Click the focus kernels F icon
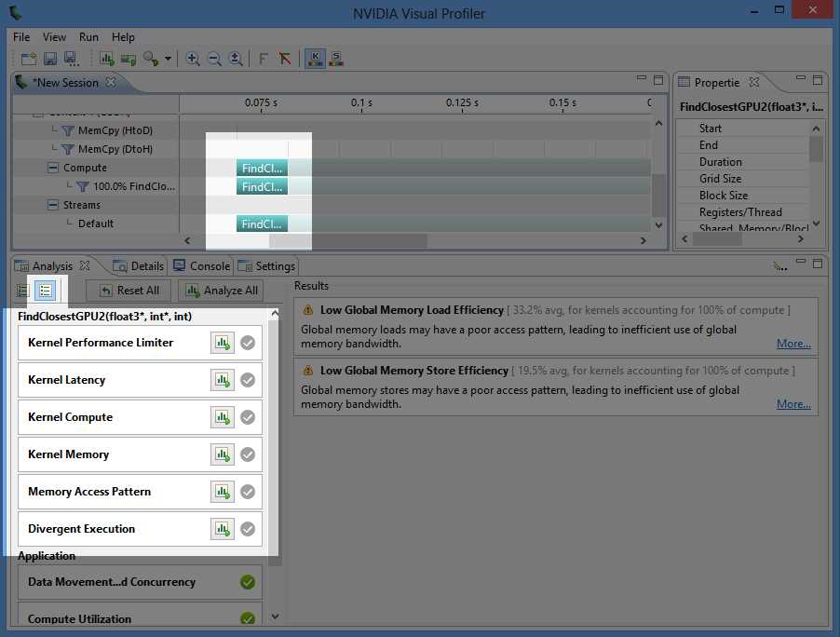Viewport: 840px width, 637px height. point(263,59)
